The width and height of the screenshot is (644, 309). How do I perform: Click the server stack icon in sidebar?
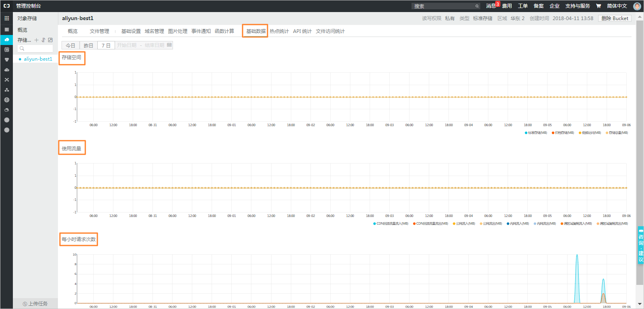click(6, 29)
